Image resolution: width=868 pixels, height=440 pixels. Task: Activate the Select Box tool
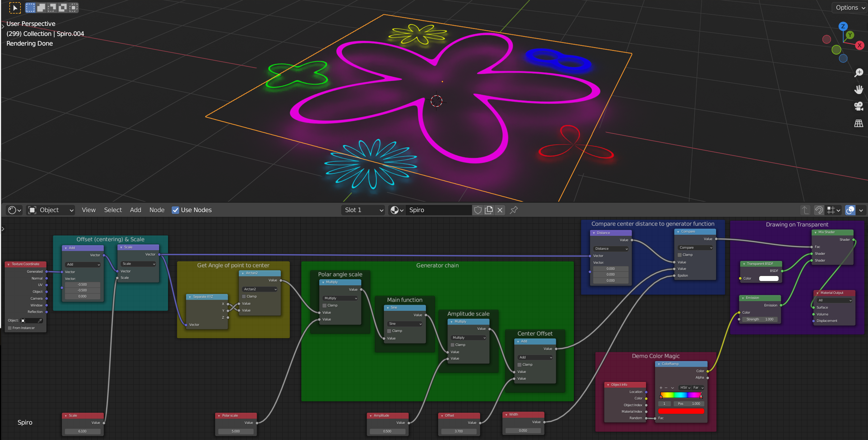pyautogui.click(x=30, y=7)
